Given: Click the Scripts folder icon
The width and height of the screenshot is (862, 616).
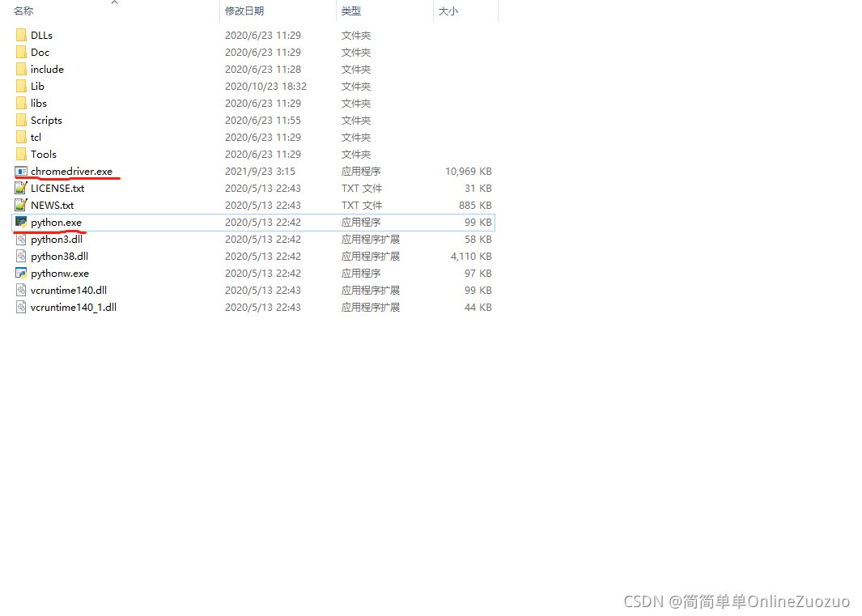Looking at the screenshot, I should pos(21,121).
